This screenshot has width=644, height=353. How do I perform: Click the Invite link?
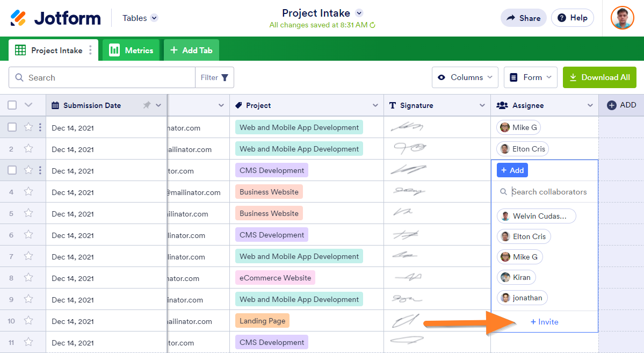(545, 322)
